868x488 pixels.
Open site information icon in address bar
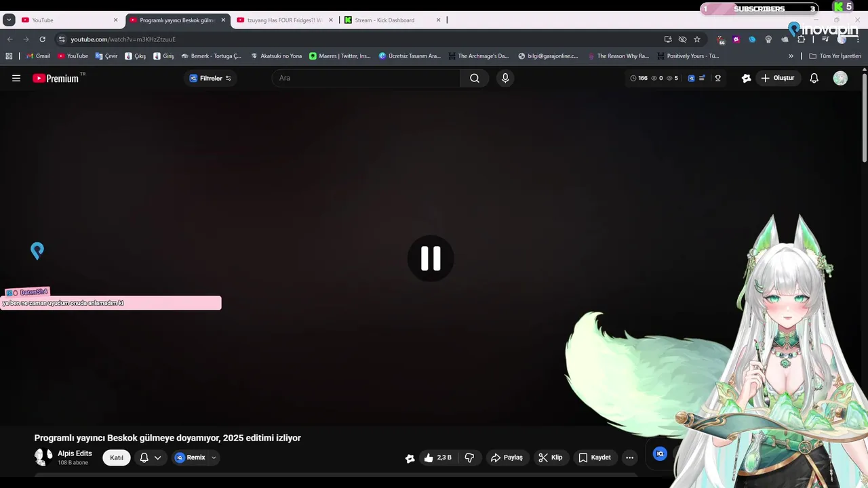[x=62, y=39]
